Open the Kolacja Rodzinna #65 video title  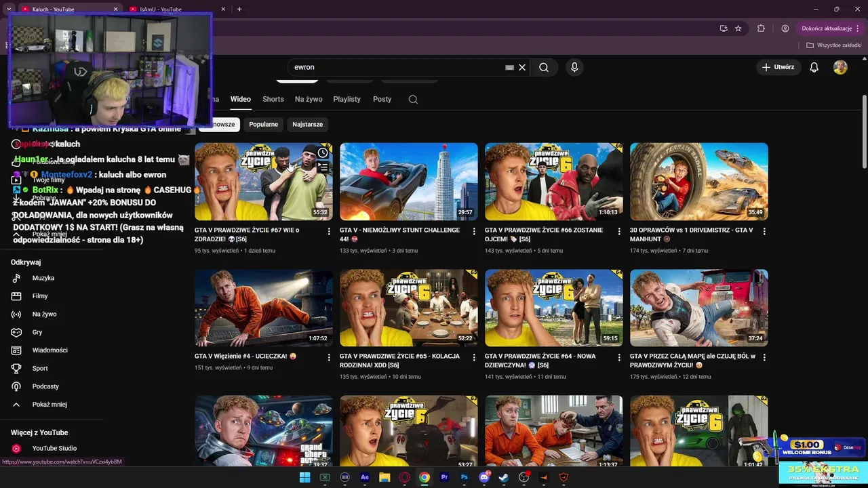pyautogui.click(x=399, y=361)
